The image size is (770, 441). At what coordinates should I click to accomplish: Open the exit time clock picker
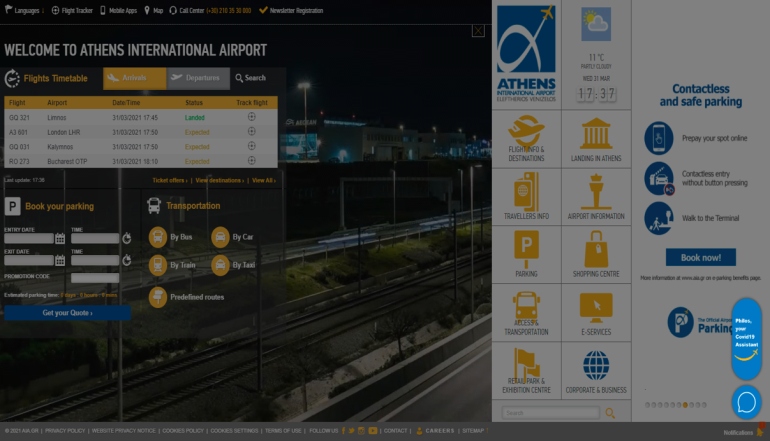[127, 260]
